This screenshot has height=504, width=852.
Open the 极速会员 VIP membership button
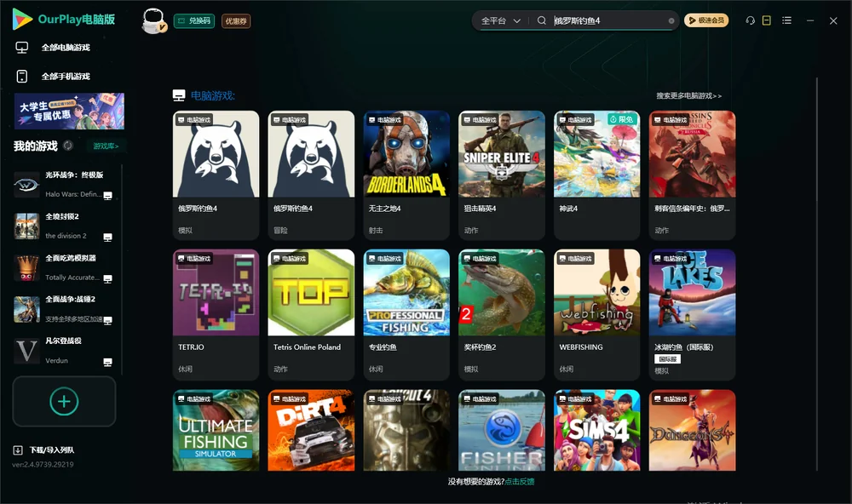(705, 20)
